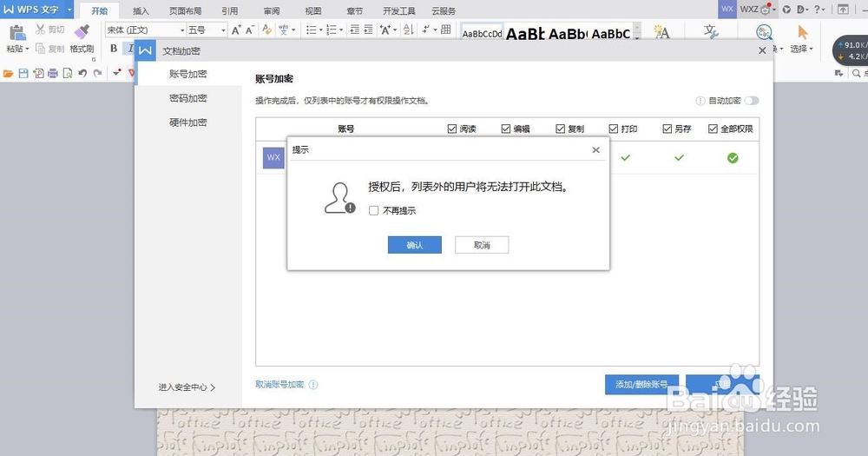Image resolution: width=868 pixels, height=456 pixels.
Task: Switch to the 引用 (References) tab
Action: (230, 10)
